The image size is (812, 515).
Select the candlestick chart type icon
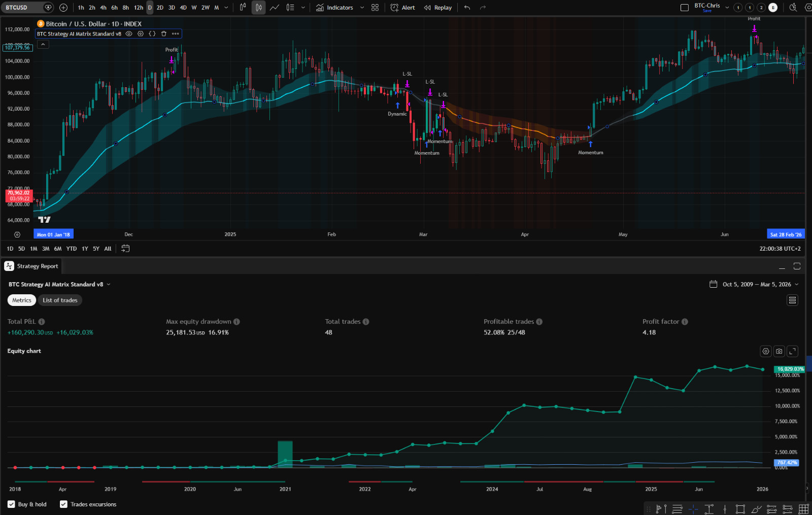click(259, 8)
